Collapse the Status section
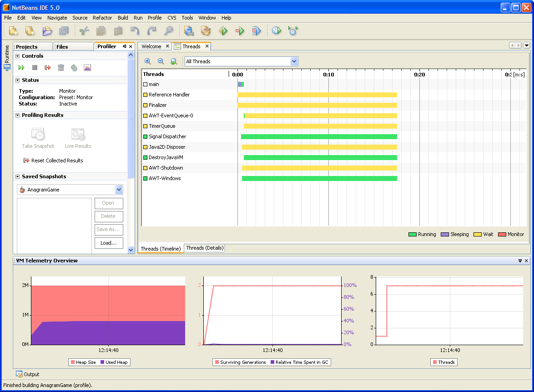 (17, 80)
